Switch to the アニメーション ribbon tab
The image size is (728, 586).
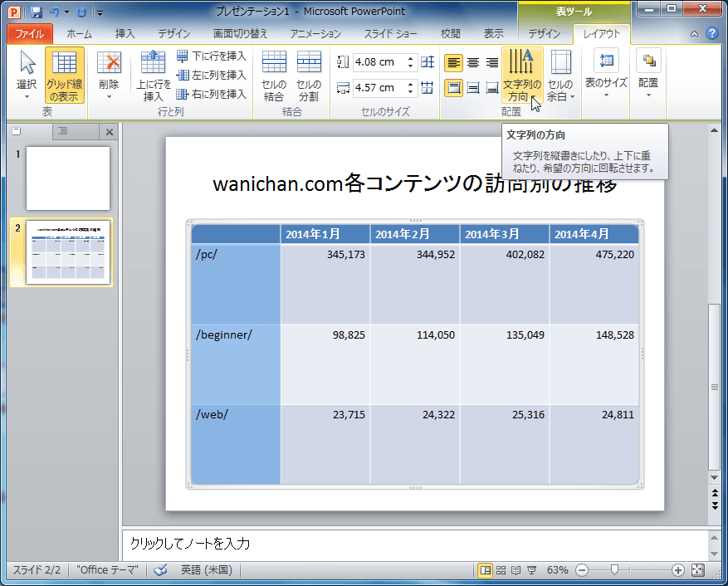pyautogui.click(x=315, y=34)
